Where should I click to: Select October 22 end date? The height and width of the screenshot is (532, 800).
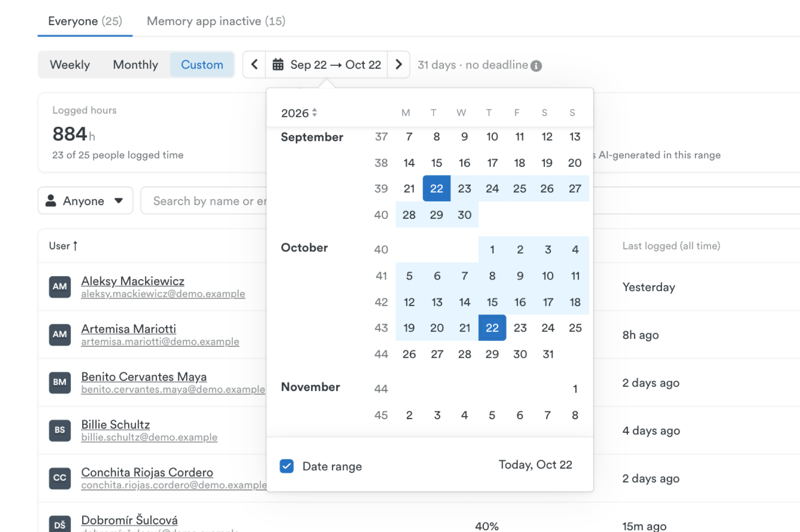492,328
